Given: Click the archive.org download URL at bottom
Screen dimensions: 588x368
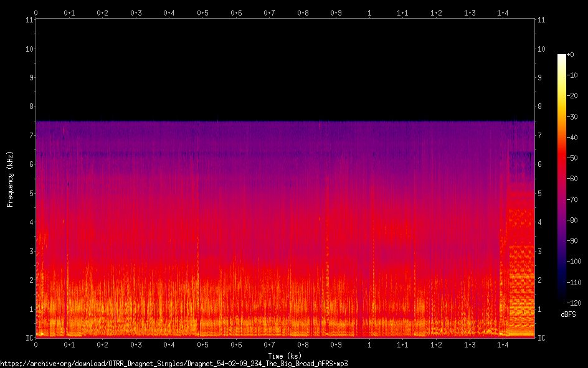Looking at the screenshot, I should (x=174, y=363).
